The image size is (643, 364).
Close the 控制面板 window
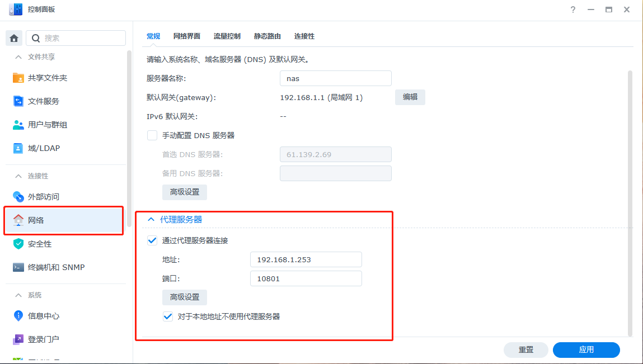[x=627, y=10]
